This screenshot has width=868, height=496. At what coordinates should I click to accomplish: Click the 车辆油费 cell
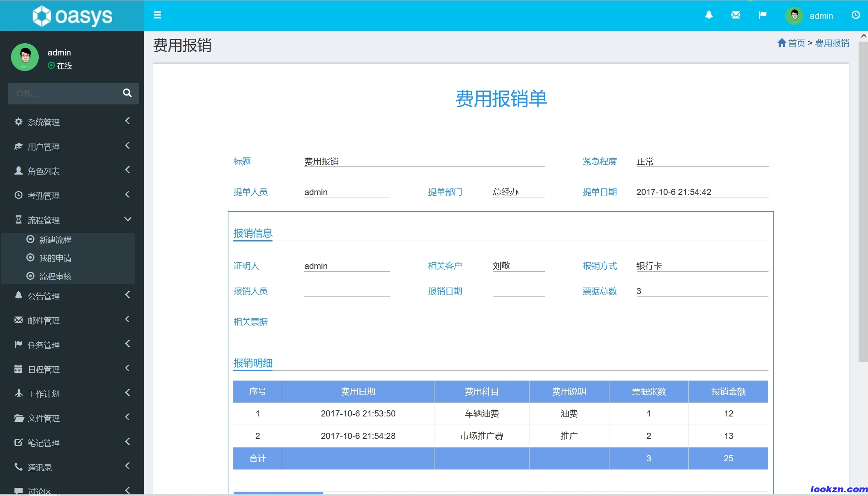point(482,414)
